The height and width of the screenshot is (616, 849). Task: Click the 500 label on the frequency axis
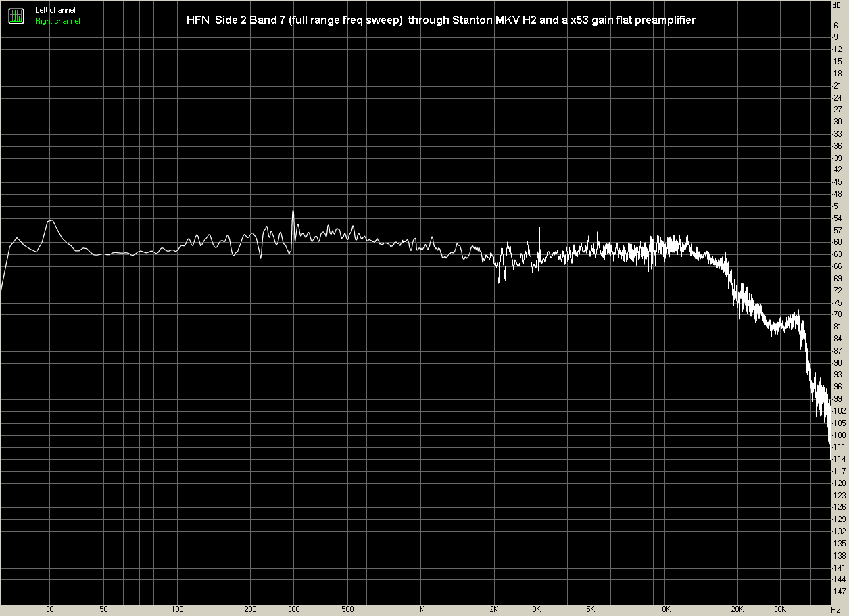[347, 610]
